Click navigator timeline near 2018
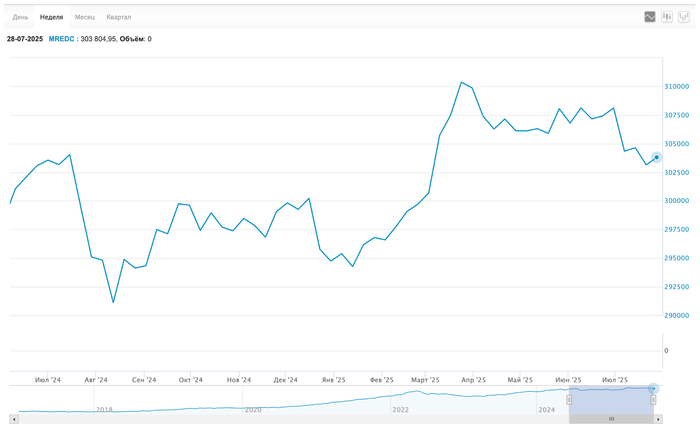 [104, 409]
